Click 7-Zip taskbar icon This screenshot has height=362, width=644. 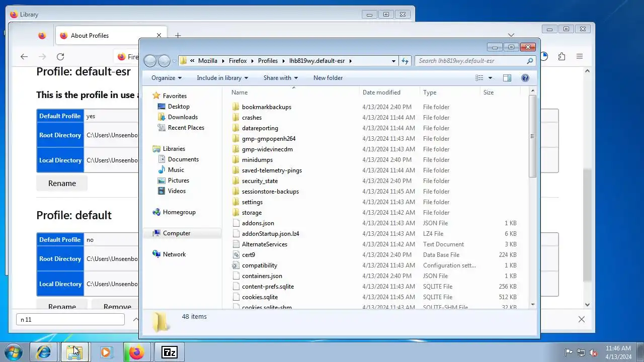pyautogui.click(x=169, y=352)
